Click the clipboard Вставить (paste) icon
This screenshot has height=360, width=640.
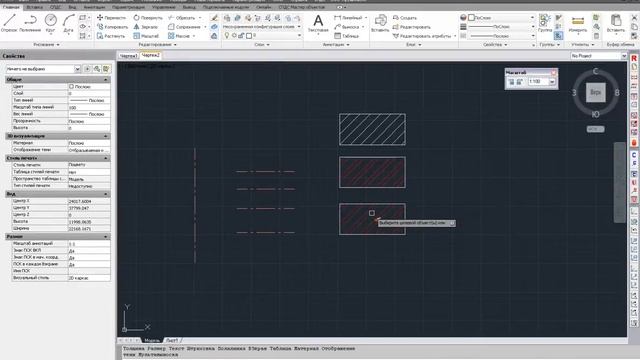coord(616,23)
